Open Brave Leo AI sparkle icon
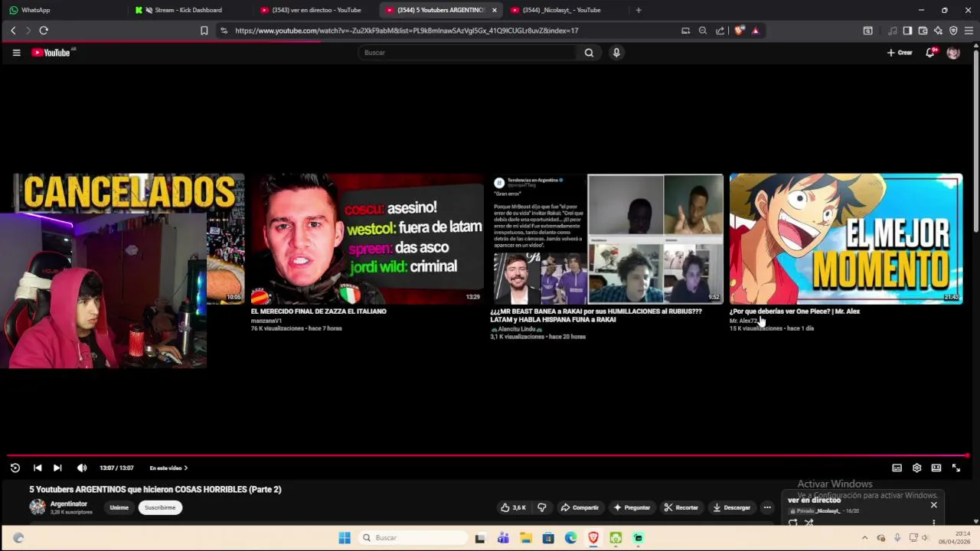980x551 pixels. click(x=938, y=31)
